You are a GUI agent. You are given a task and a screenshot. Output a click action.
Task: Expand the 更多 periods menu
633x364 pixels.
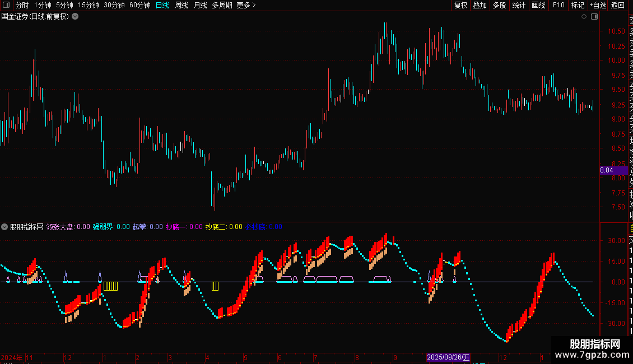click(x=246, y=5)
